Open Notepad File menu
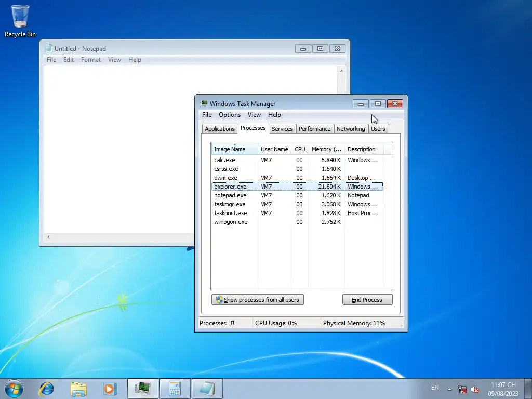532x399 pixels. [51, 60]
